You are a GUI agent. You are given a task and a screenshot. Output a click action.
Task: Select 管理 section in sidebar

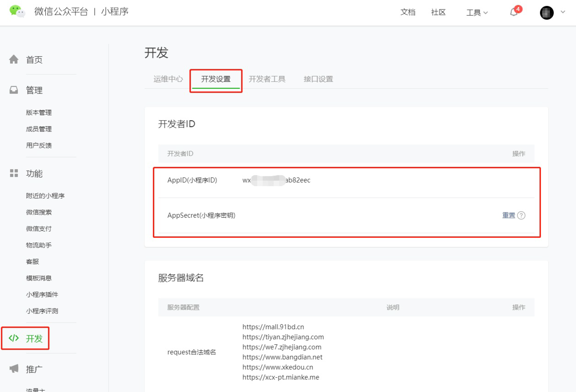click(34, 90)
